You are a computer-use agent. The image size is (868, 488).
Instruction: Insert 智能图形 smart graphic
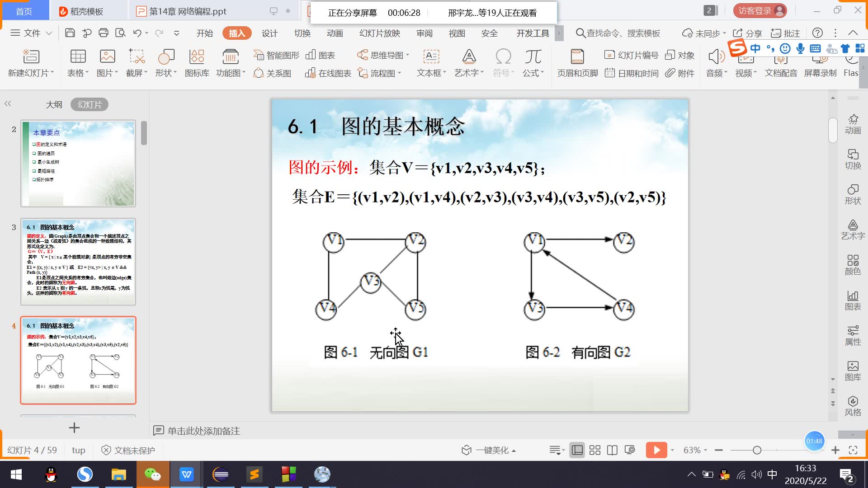click(x=276, y=55)
